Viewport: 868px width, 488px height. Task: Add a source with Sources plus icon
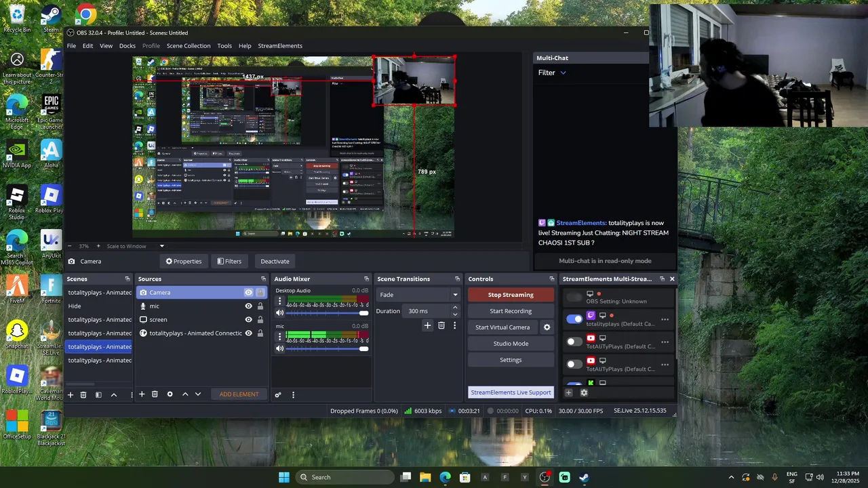click(x=142, y=394)
